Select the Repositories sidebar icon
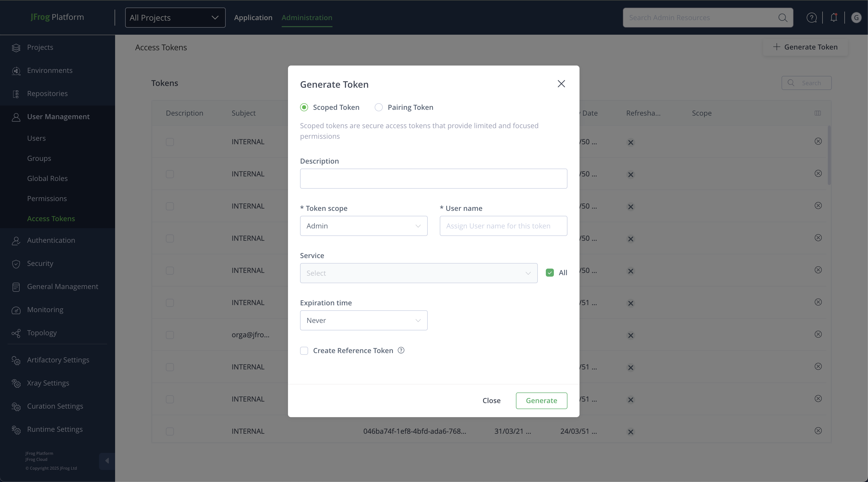This screenshot has height=482, width=868. [x=16, y=93]
